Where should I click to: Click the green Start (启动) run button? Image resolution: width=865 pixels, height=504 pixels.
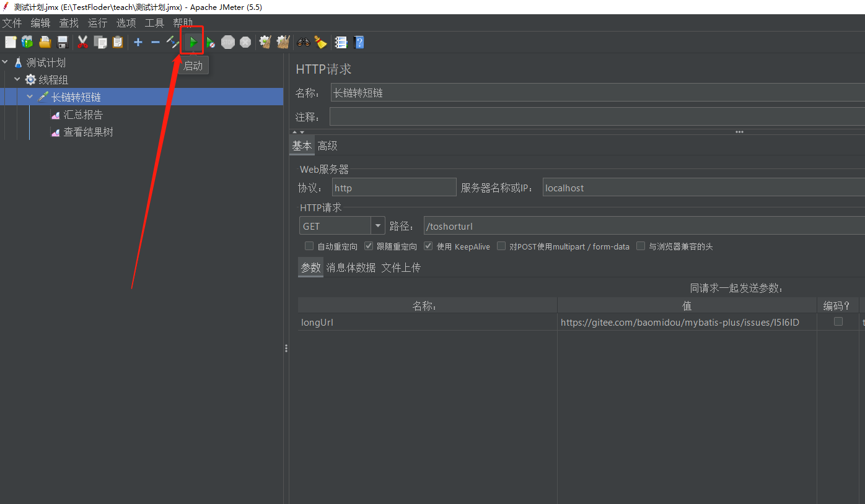(x=193, y=42)
